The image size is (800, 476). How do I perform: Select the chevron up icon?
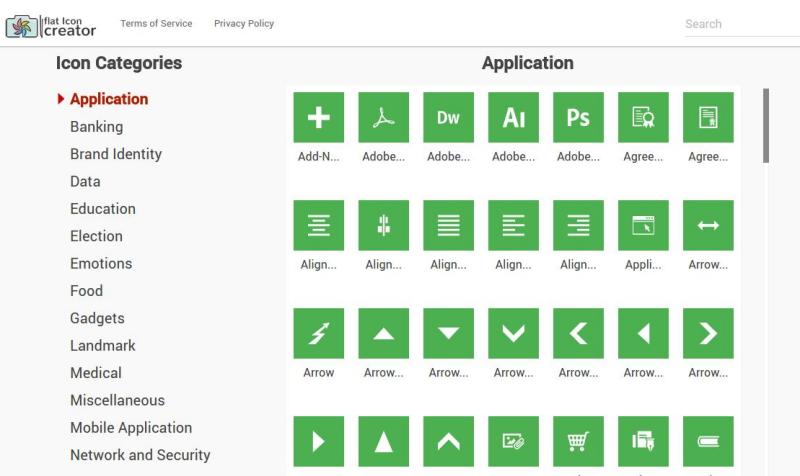448,441
